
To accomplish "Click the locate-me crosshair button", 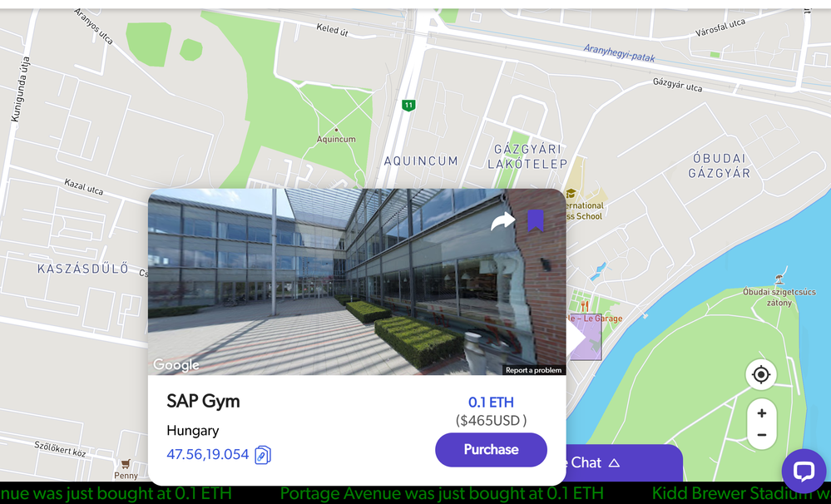I will [761, 375].
